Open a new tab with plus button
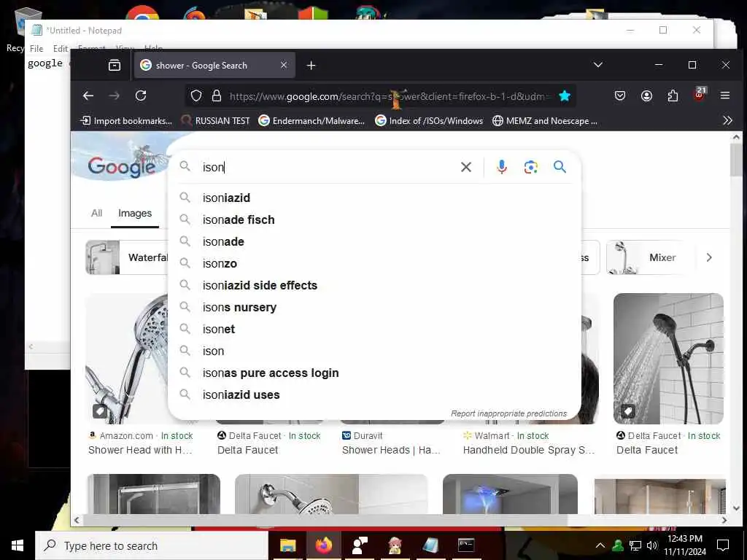The height and width of the screenshot is (560, 747). pos(311,65)
